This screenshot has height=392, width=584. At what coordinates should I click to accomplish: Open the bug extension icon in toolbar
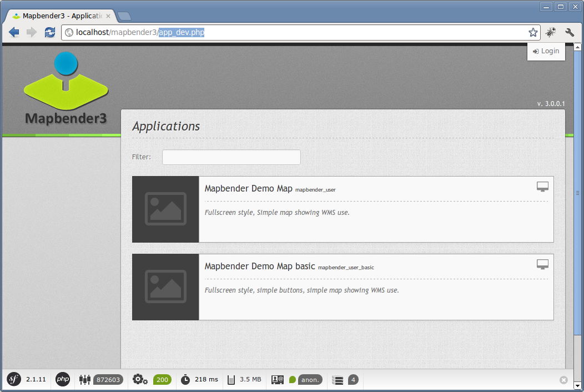551,32
